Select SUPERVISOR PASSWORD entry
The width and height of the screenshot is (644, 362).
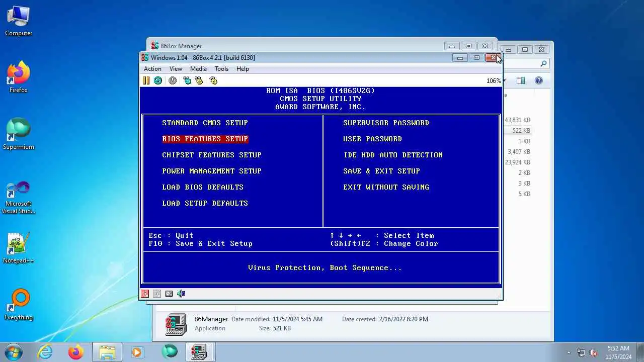coord(386,123)
